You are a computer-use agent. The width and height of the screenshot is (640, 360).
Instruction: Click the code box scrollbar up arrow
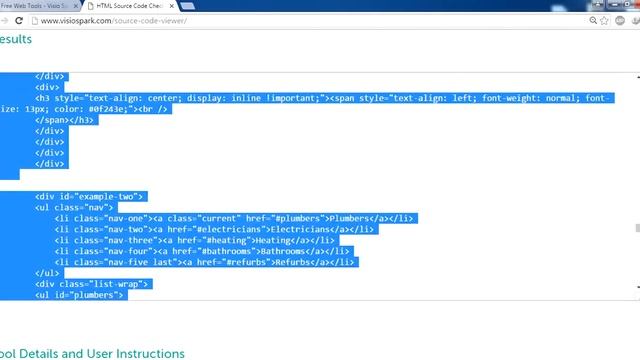pyautogui.click(x=638, y=77)
